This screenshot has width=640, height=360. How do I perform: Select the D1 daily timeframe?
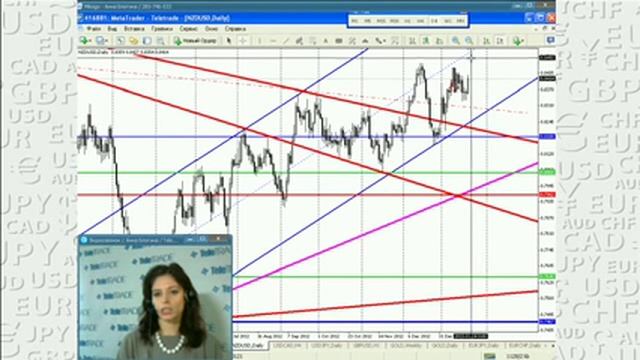(x=434, y=21)
